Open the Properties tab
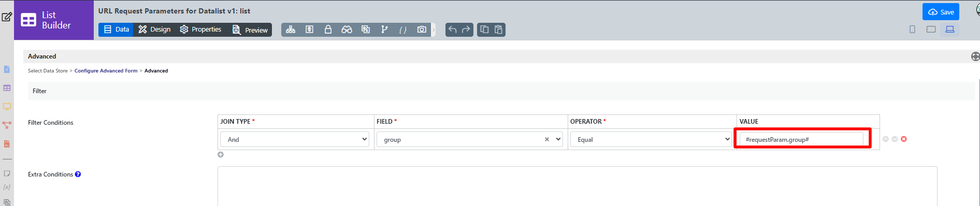The image size is (980, 206). pos(200,30)
